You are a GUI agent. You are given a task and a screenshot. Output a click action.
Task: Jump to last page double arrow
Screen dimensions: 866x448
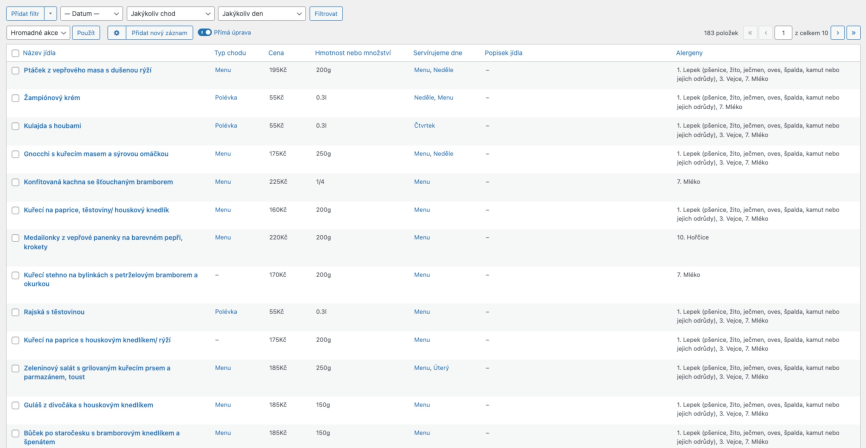coord(853,33)
